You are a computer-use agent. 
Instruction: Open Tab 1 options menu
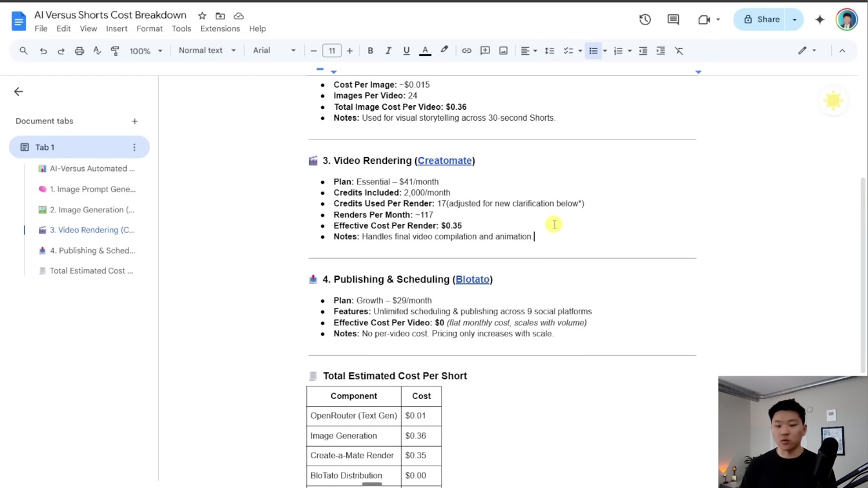[x=134, y=147]
